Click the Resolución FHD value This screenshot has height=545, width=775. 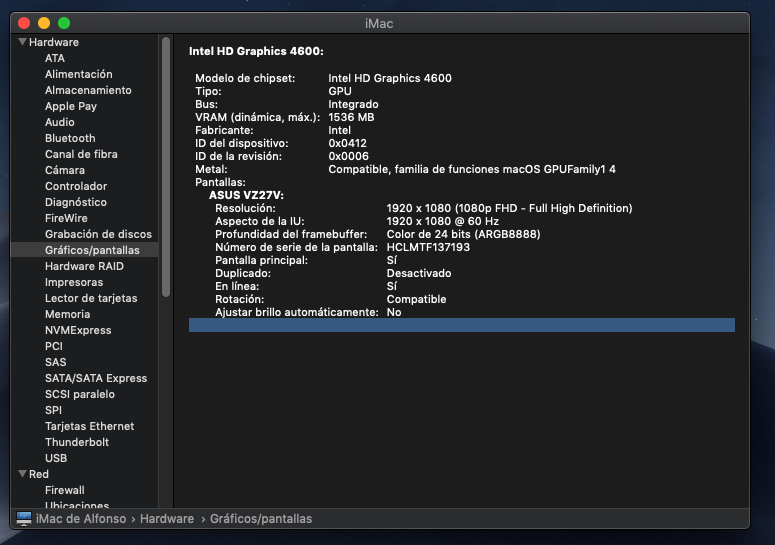click(x=509, y=208)
